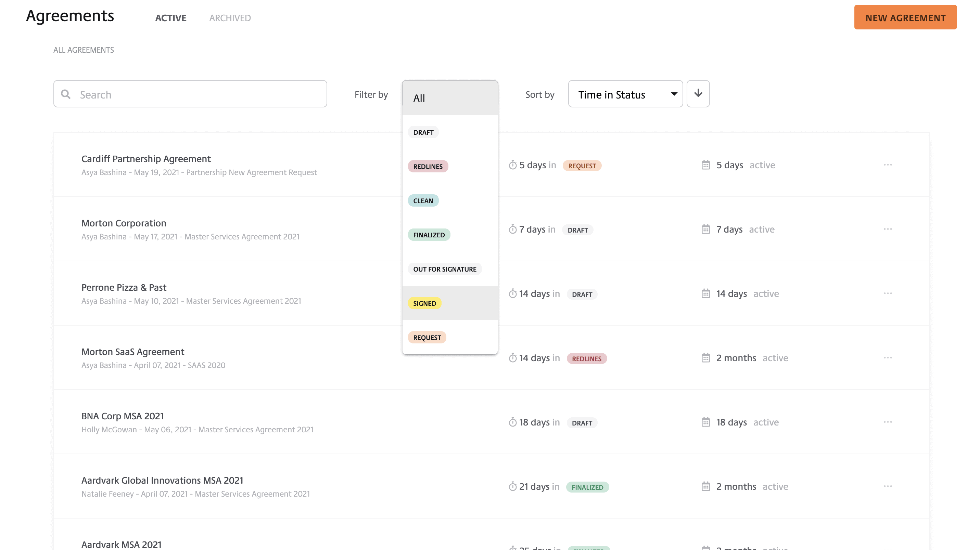Click calendar icon beside 7 days active
The image size is (980, 550).
(706, 229)
